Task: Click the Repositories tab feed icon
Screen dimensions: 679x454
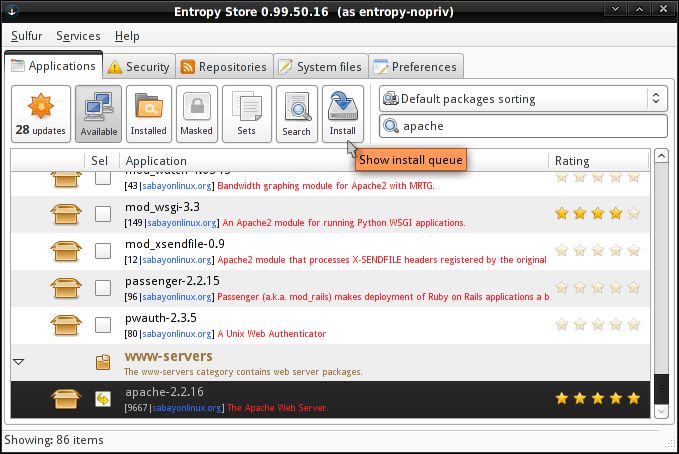Action: pos(188,67)
